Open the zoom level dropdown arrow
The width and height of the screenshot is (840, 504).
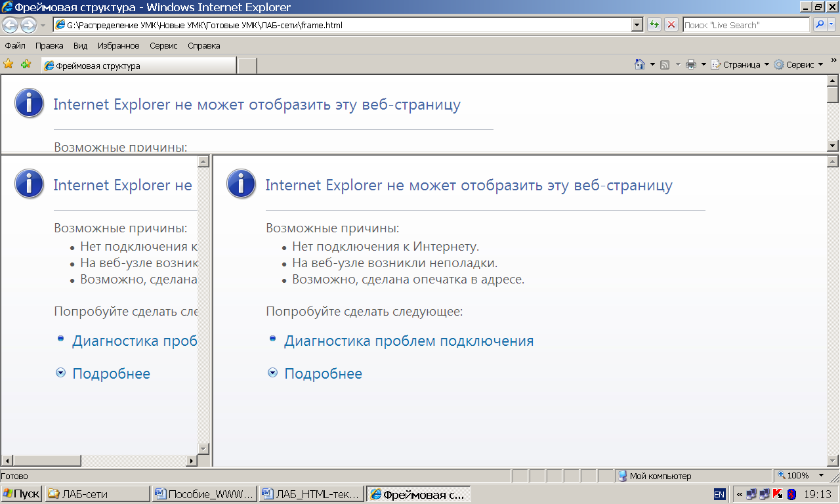pyautogui.click(x=821, y=476)
